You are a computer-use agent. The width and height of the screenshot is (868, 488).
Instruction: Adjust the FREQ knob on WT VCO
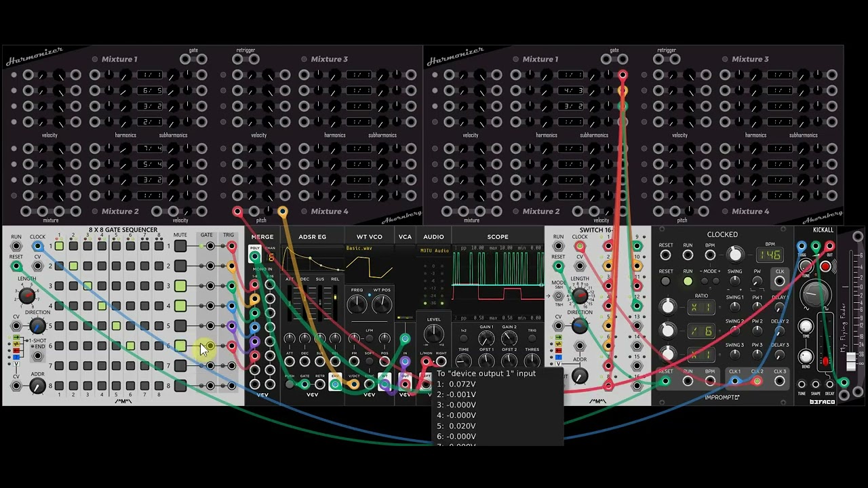(357, 305)
